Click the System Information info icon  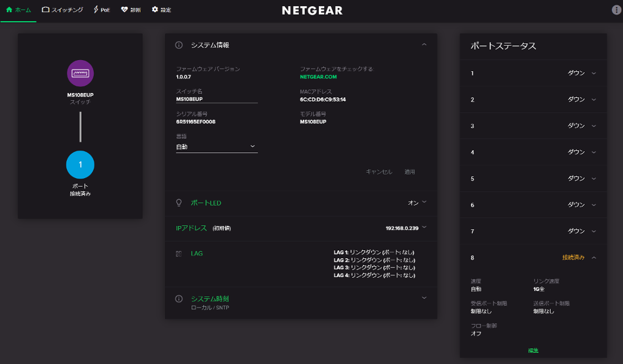[179, 45]
